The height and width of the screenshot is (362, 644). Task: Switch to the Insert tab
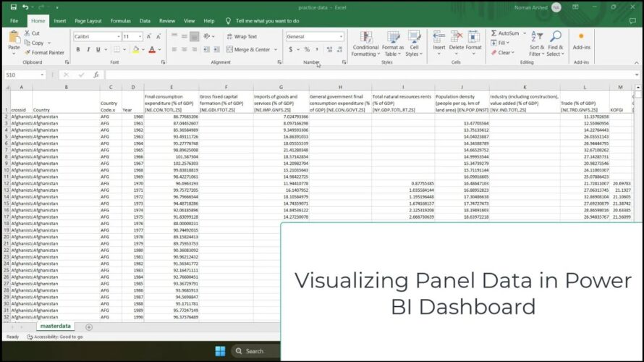[x=59, y=20]
